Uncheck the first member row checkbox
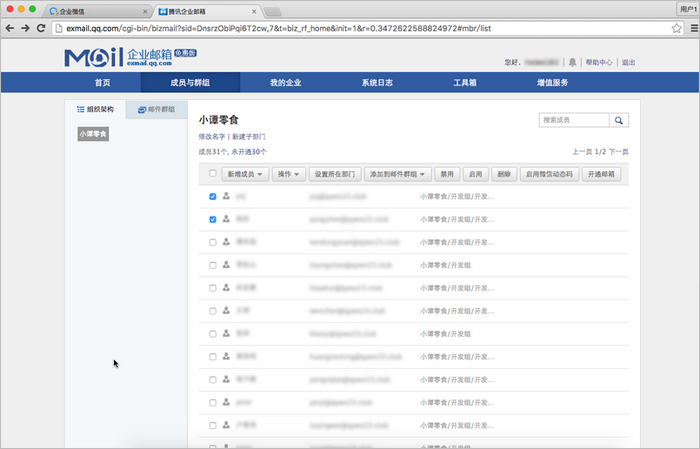This screenshot has height=449, width=700. (212, 197)
